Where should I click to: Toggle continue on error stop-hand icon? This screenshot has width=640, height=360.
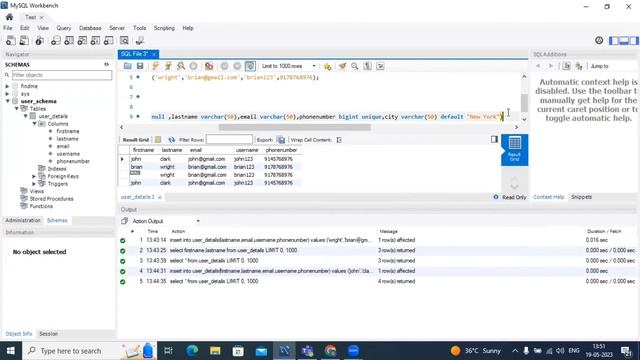[x=209, y=66]
